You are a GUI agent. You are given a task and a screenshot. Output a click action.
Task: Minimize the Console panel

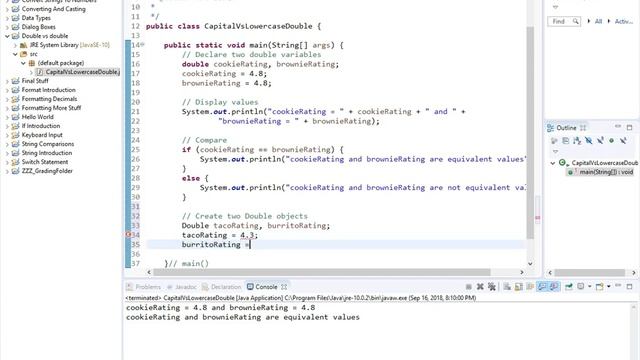click(618, 285)
